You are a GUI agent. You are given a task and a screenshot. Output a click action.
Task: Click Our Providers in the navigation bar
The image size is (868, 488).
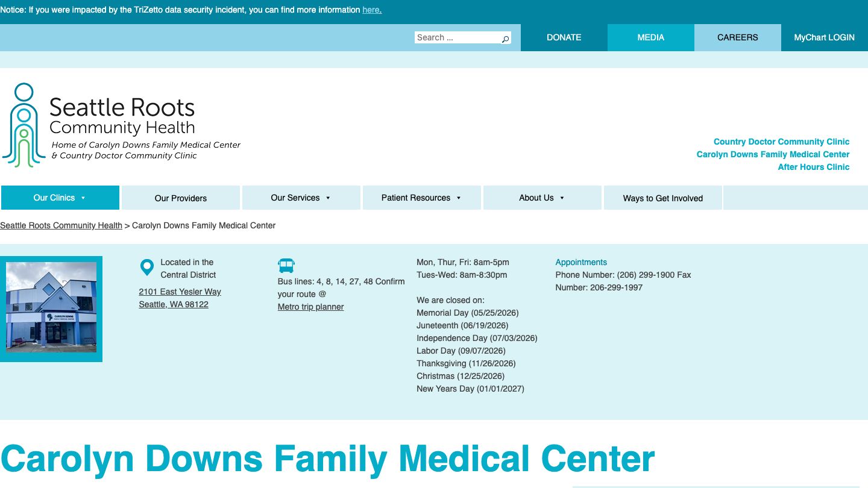click(x=180, y=197)
